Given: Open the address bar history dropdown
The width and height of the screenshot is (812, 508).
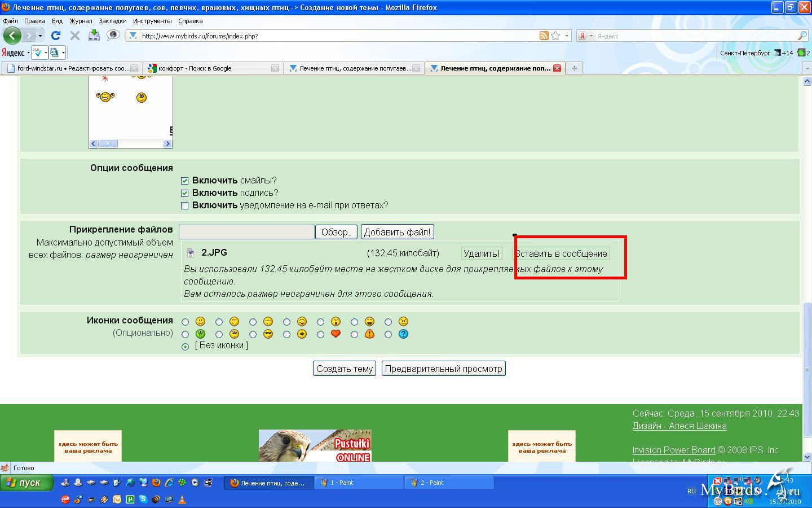Looking at the screenshot, I should (x=567, y=36).
